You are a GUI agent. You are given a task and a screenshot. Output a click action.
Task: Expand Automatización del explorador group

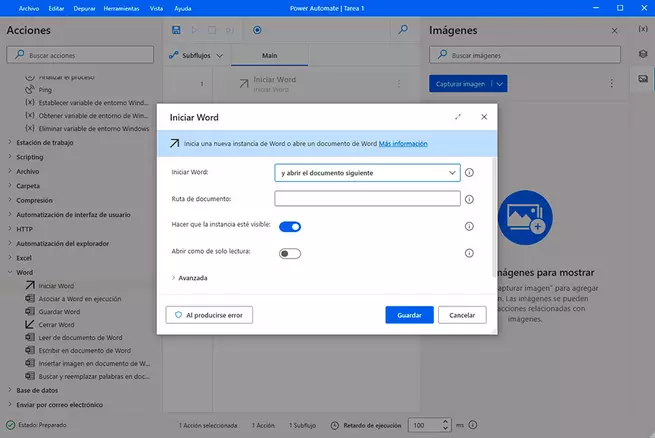(10, 243)
